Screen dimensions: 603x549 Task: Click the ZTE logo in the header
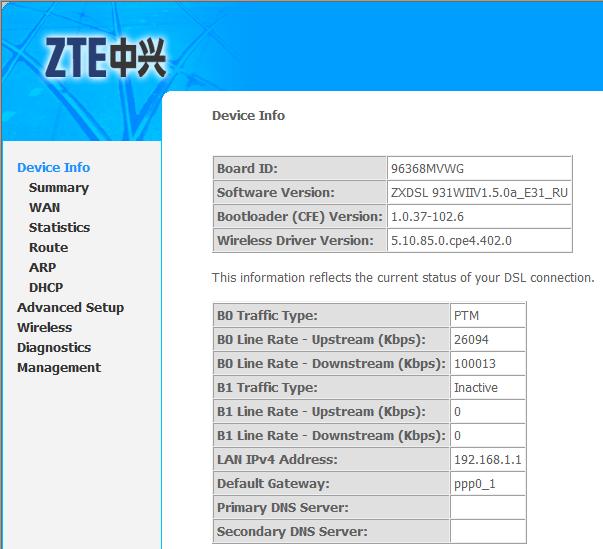point(106,58)
